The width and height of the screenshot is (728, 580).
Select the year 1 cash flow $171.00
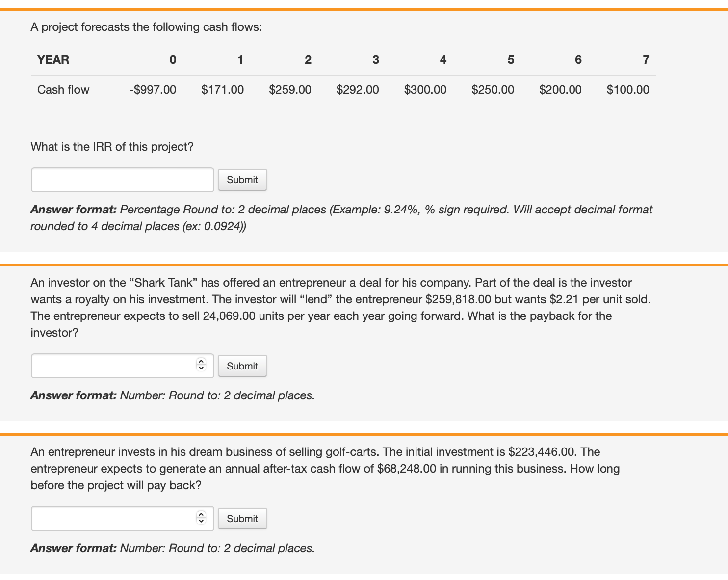click(x=223, y=90)
